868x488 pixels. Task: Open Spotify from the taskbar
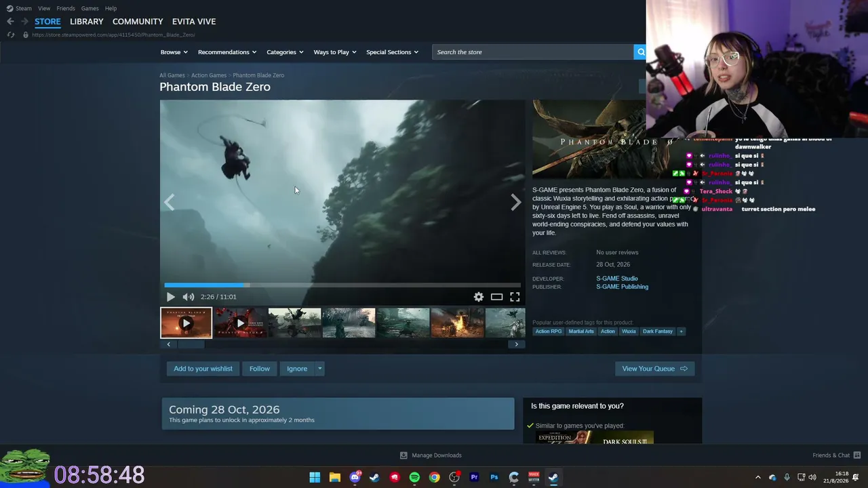(x=414, y=477)
